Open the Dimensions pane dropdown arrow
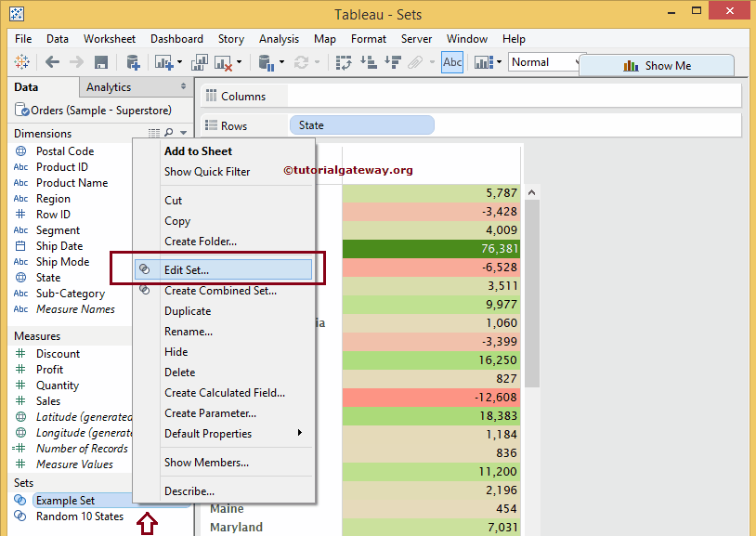 (x=183, y=134)
